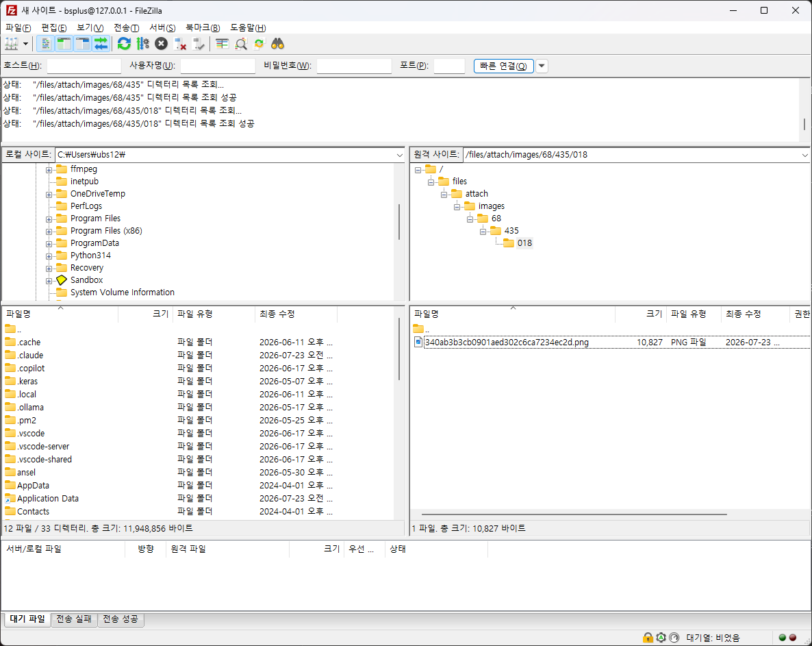
Task: Open directory listing filters icon
Action: click(x=222, y=44)
